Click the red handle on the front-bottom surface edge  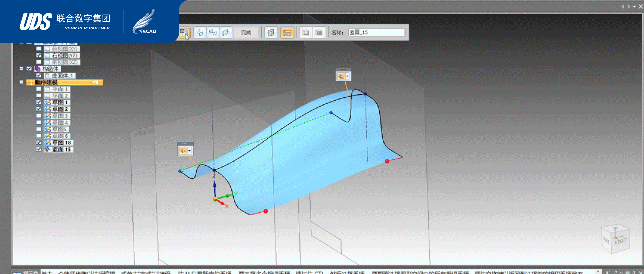[x=266, y=211]
